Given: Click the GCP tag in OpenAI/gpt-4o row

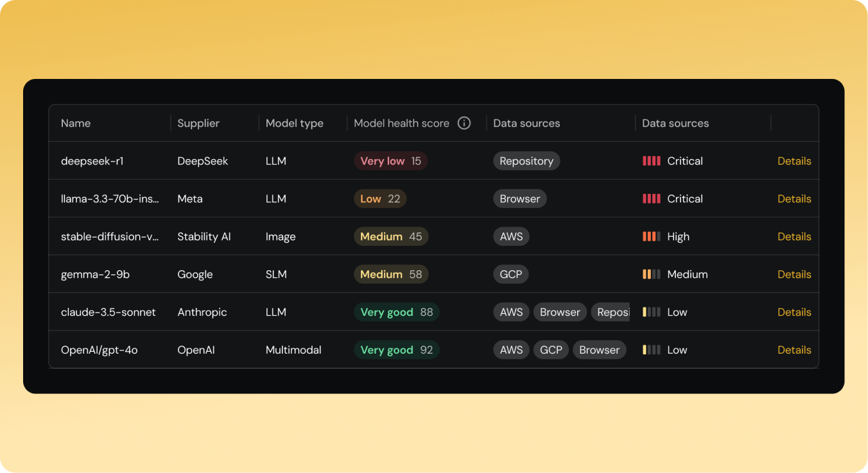Looking at the screenshot, I should pos(551,350).
